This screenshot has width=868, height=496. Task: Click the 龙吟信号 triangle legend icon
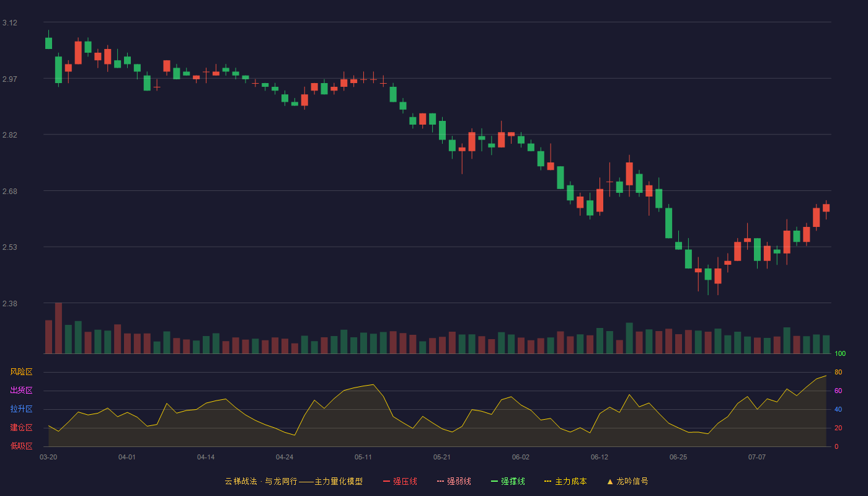pos(610,481)
